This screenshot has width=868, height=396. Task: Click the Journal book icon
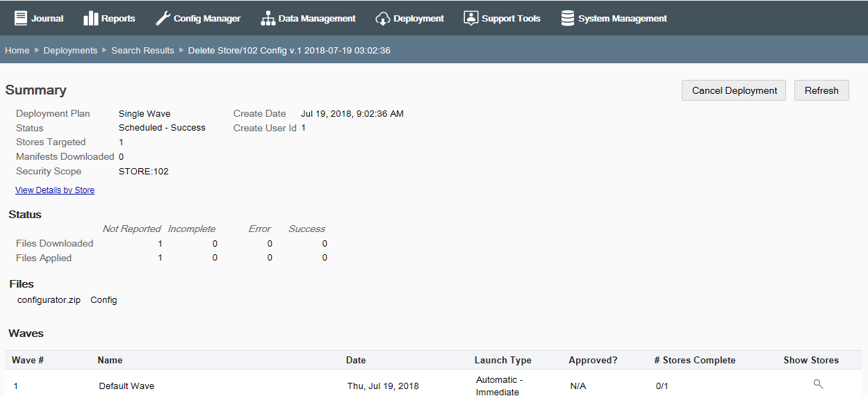tap(21, 18)
